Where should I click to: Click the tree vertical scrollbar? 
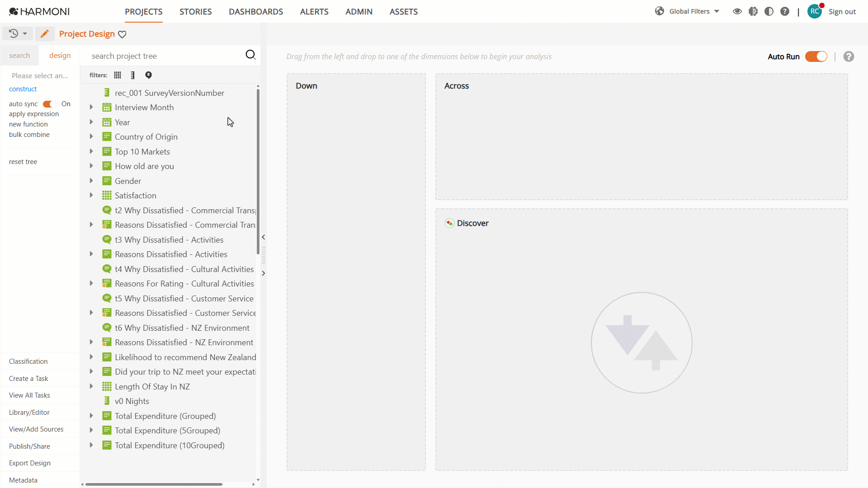pos(258,172)
